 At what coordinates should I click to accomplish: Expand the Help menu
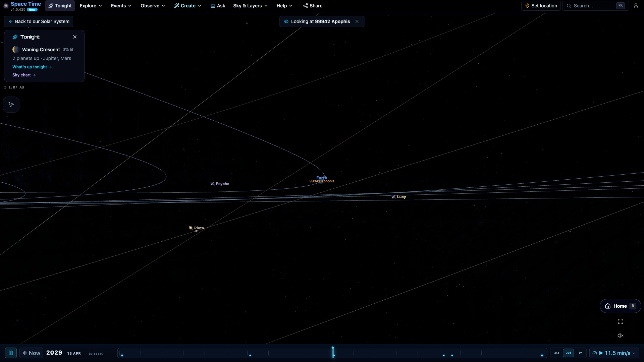(284, 6)
